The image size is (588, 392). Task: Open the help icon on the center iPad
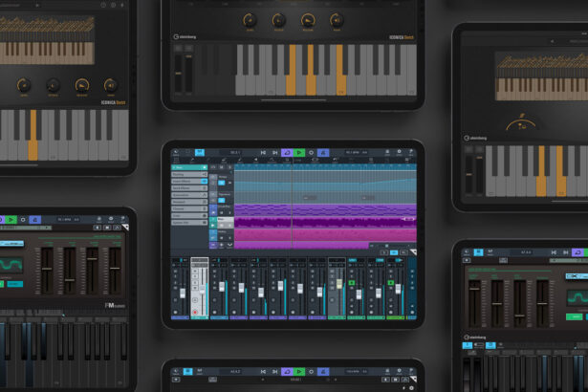click(x=411, y=152)
